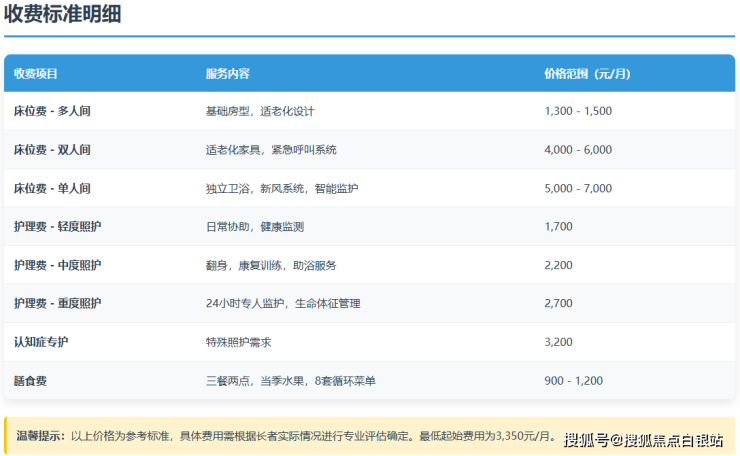Viewport: 740px width, 456px height.
Task: Click the 搜狐号@搜狐焦点白银站 watermark
Action: coord(643,440)
